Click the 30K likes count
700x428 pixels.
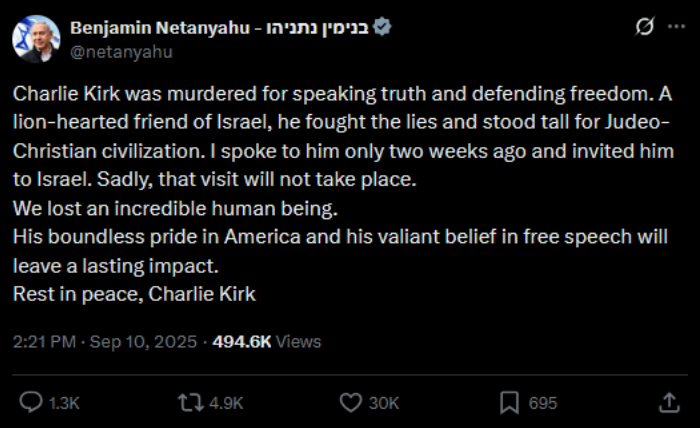pyautogui.click(x=384, y=403)
